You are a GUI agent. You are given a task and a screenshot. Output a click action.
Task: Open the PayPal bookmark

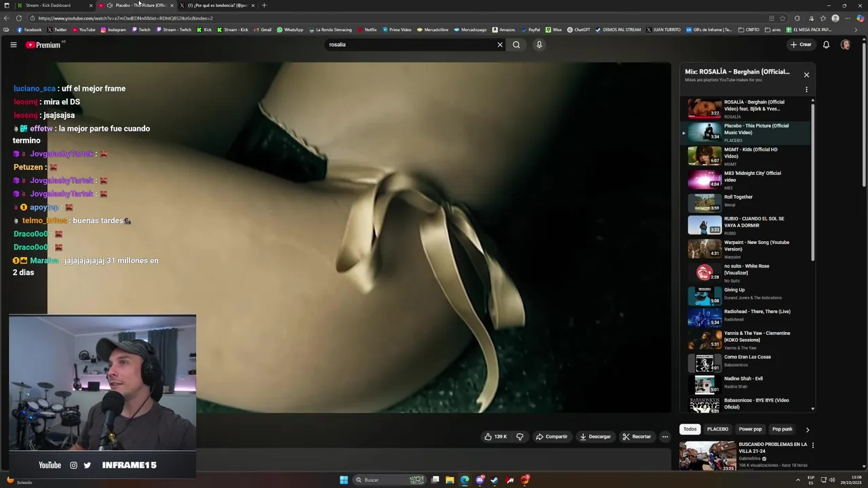(530, 30)
